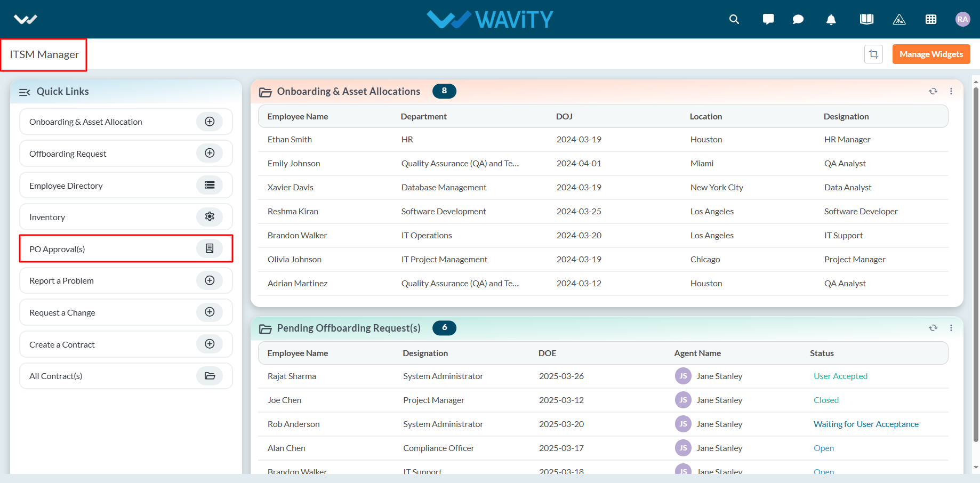Select the Emily Johnson row
This screenshot has height=483, width=980.
tap(603, 164)
